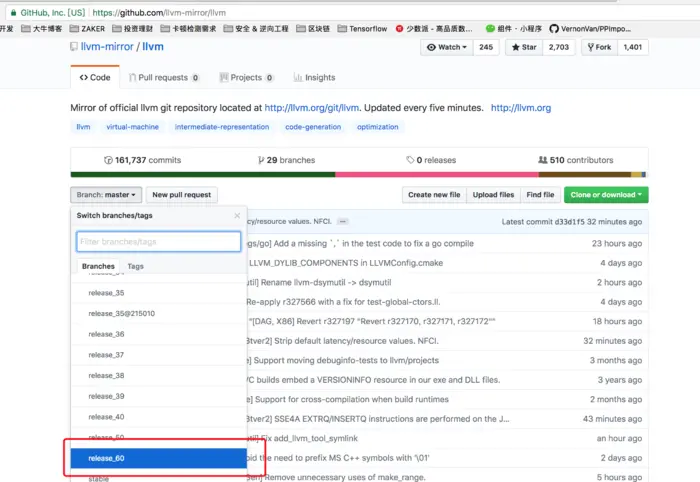Select the release_40 branch
Viewport: 700px width, 482px height.
click(x=158, y=417)
